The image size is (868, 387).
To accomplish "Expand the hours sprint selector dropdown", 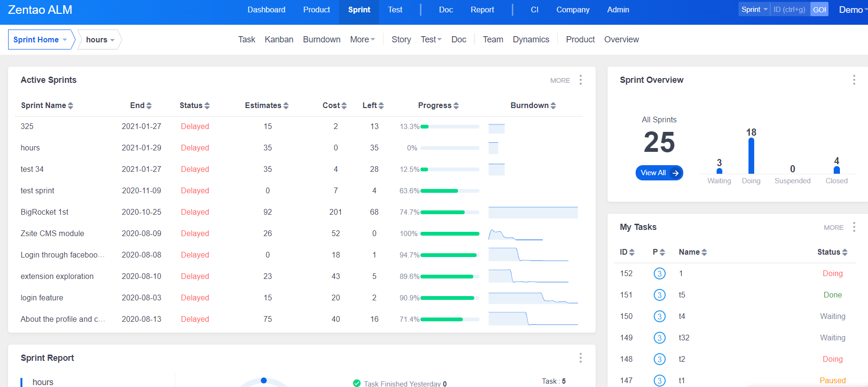I will [100, 40].
